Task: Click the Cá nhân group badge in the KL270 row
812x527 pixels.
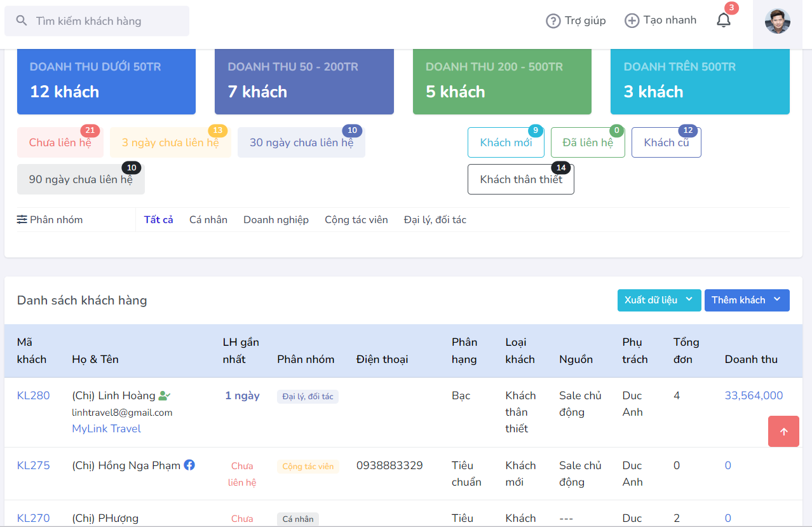Action: point(298,519)
